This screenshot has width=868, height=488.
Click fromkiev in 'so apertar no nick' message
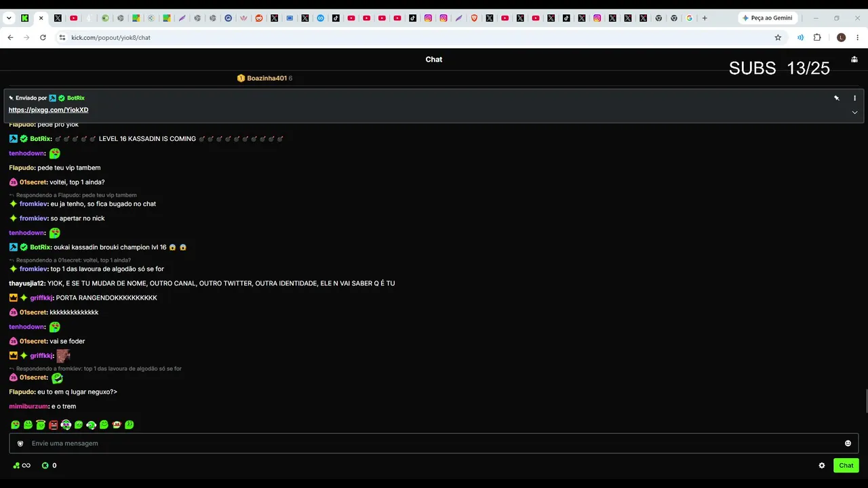[34, 218]
